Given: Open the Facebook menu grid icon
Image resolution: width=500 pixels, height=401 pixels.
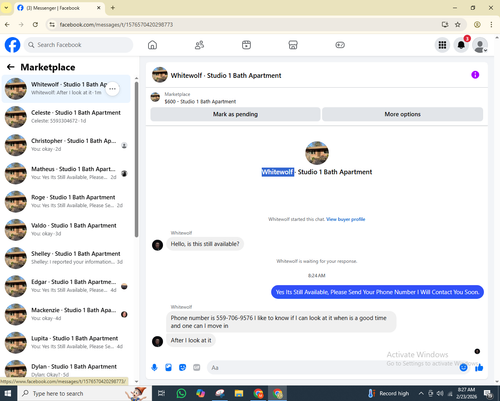Looking at the screenshot, I should click(442, 45).
